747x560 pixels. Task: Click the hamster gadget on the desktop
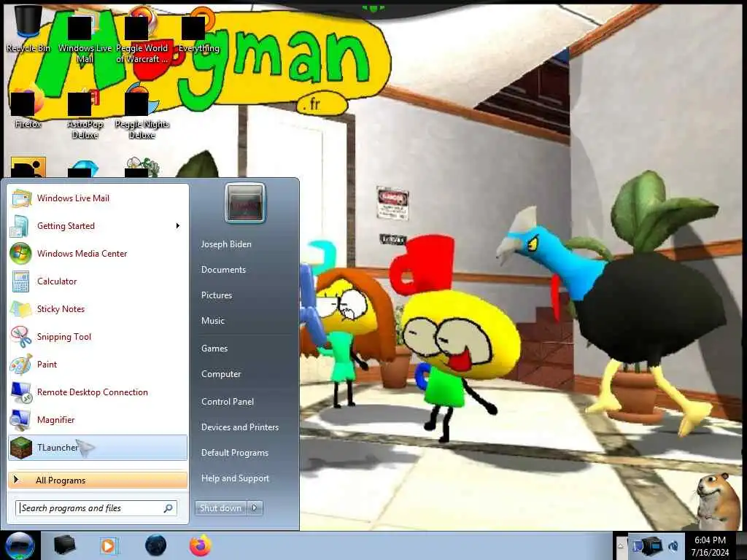tap(718, 500)
